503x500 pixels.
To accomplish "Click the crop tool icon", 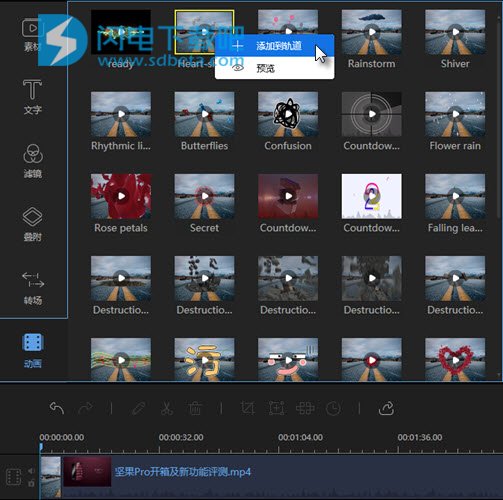I will pos(248,408).
